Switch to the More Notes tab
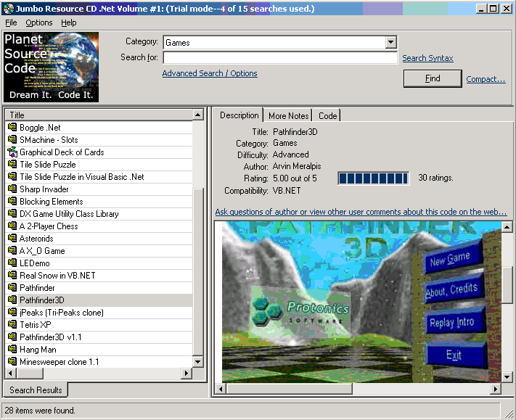The width and height of the screenshot is (516, 420). click(x=288, y=116)
